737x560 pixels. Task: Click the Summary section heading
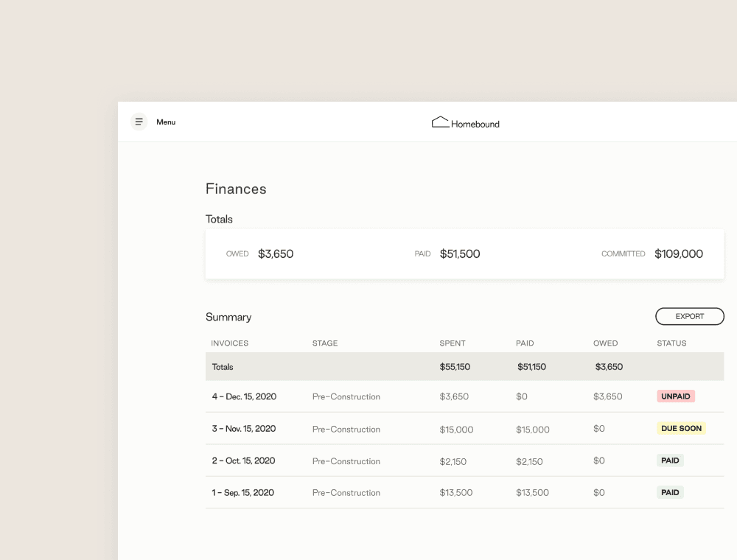pyautogui.click(x=228, y=317)
